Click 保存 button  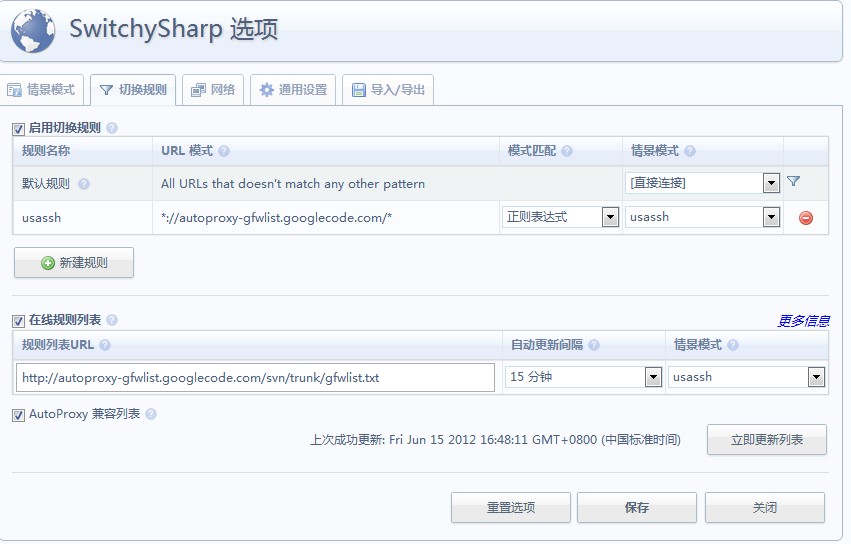point(637,508)
